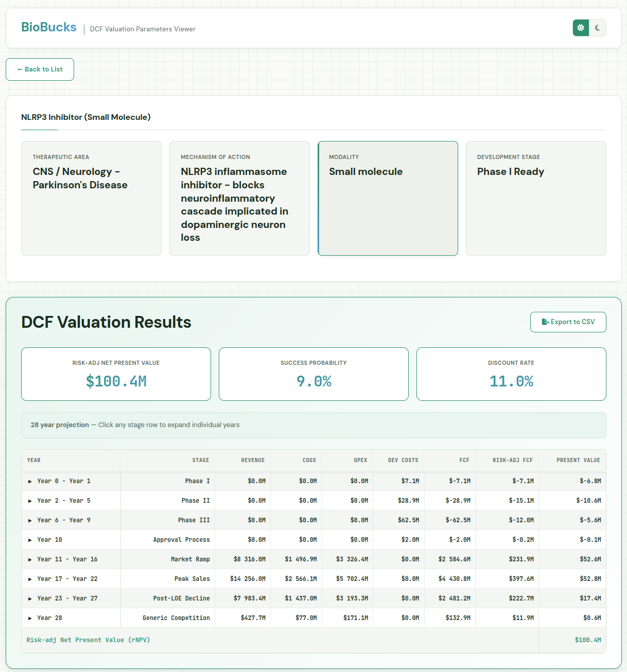Click the Success Probability summary card
The image size is (627, 672).
tap(313, 374)
